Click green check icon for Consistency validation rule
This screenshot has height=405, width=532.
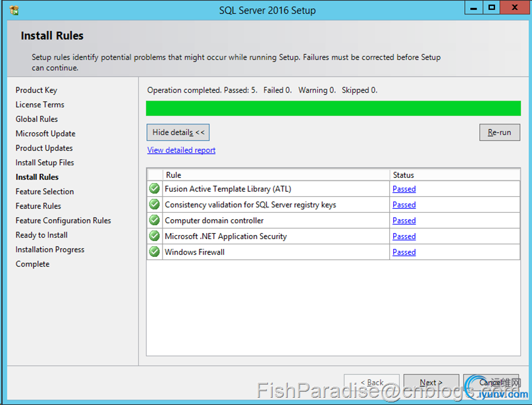pos(154,204)
